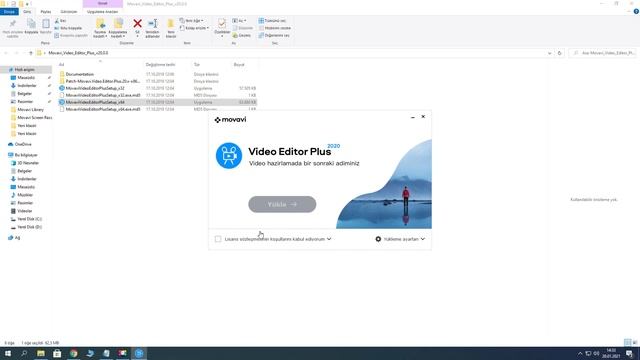Click the up-folder arrow in the address bar
This screenshot has height=360, width=640.
31,53
